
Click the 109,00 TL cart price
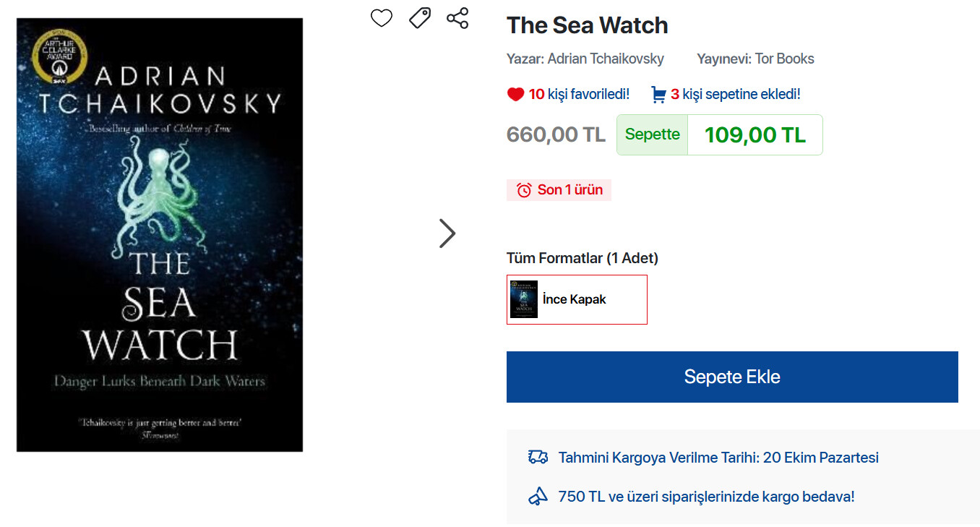[755, 135]
